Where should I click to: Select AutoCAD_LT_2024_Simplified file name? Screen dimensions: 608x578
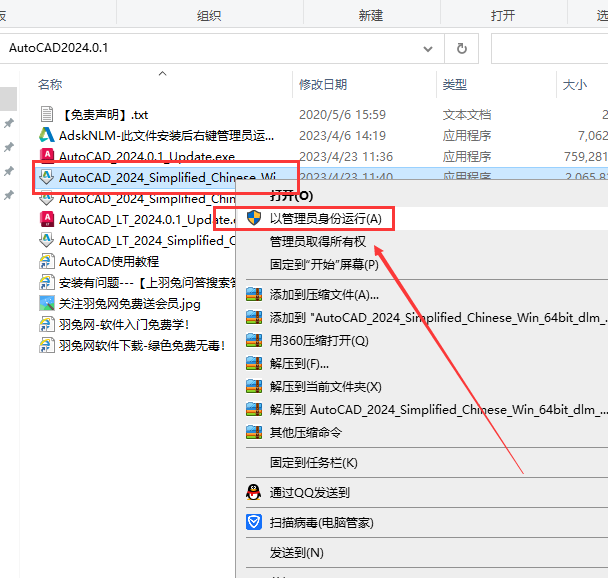(x=147, y=240)
